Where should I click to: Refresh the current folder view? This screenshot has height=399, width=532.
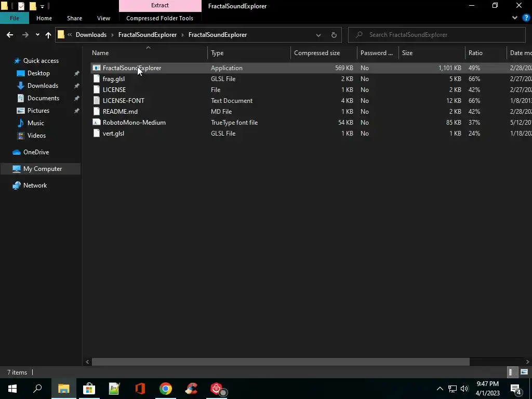pyautogui.click(x=334, y=35)
